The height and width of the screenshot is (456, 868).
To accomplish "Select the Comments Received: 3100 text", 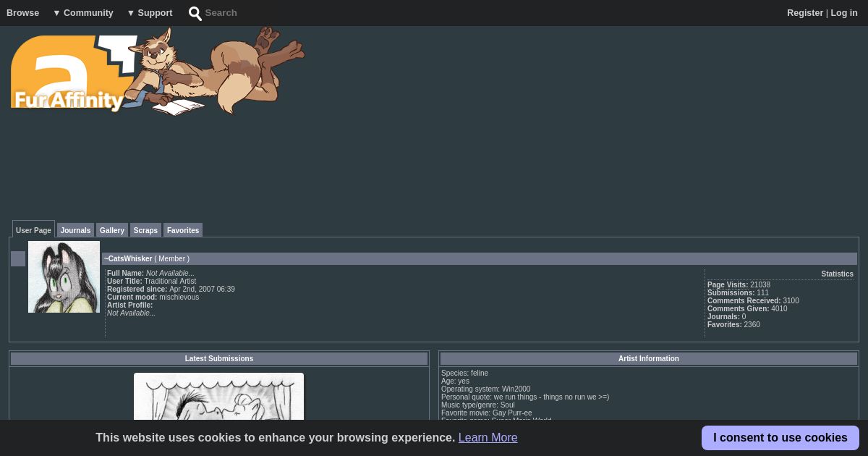I will click(x=753, y=300).
